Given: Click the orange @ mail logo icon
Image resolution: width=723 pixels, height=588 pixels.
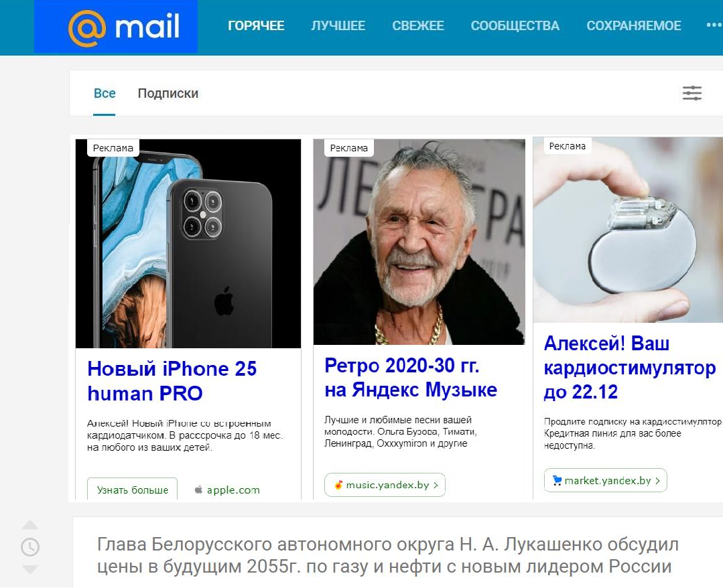Looking at the screenshot, I should point(86,27).
